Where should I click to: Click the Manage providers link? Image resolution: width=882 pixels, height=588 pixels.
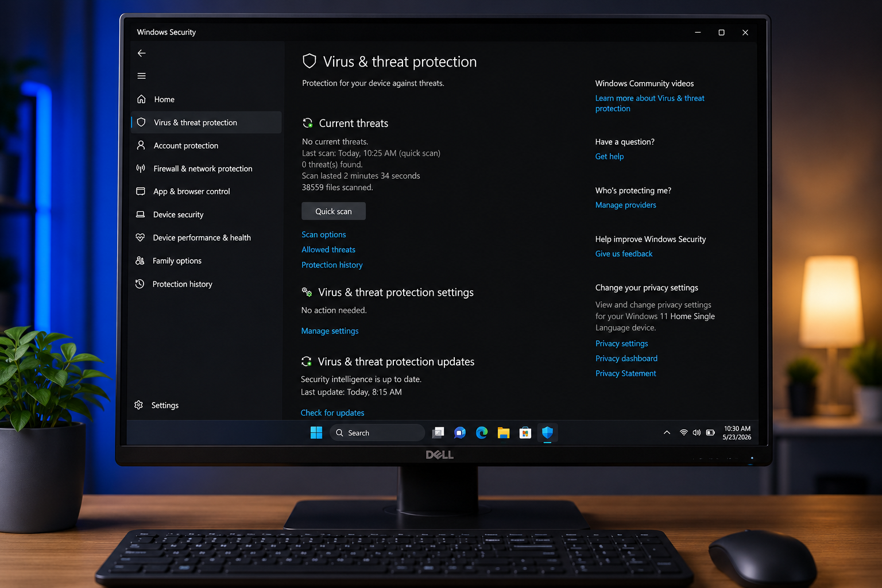pyautogui.click(x=626, y=205)
